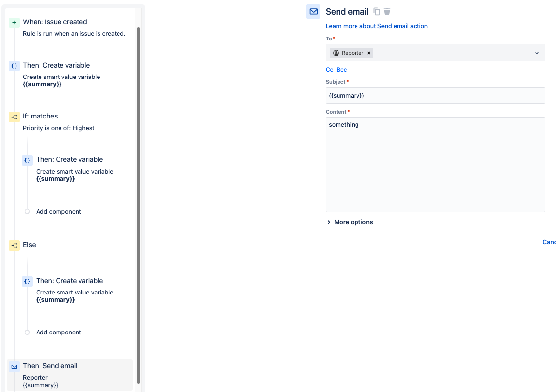Click the branch icon beside the Else component

[x=14, y=245]
